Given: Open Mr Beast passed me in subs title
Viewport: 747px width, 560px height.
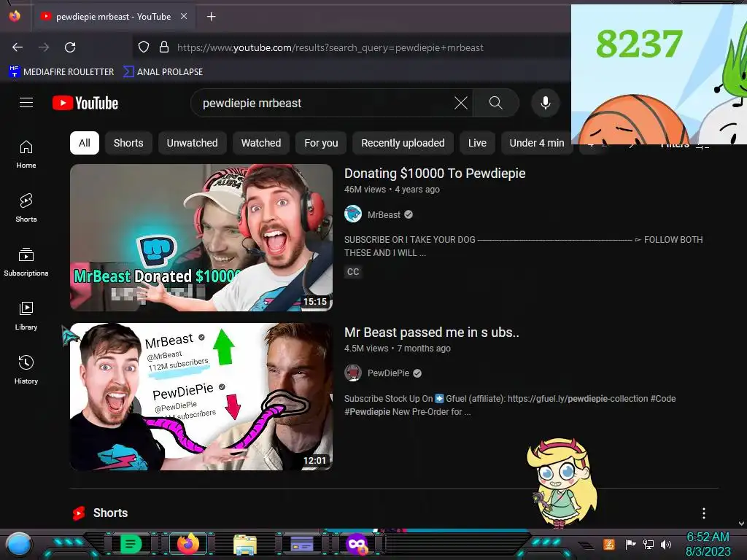Looking at the screenshot, I should (x=432, y=332).
